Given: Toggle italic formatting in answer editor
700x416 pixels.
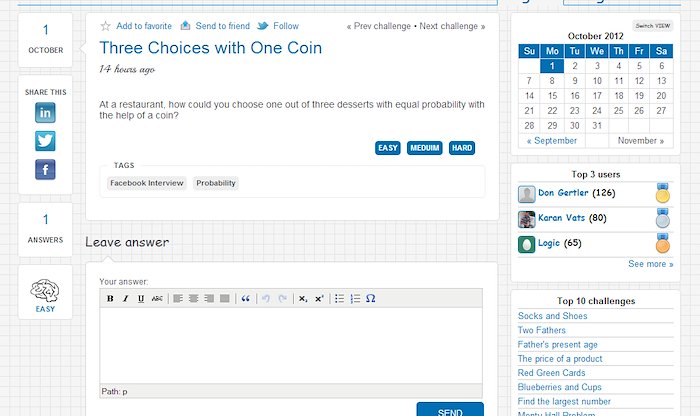Looking at the screenshot, I should (125, 299).
